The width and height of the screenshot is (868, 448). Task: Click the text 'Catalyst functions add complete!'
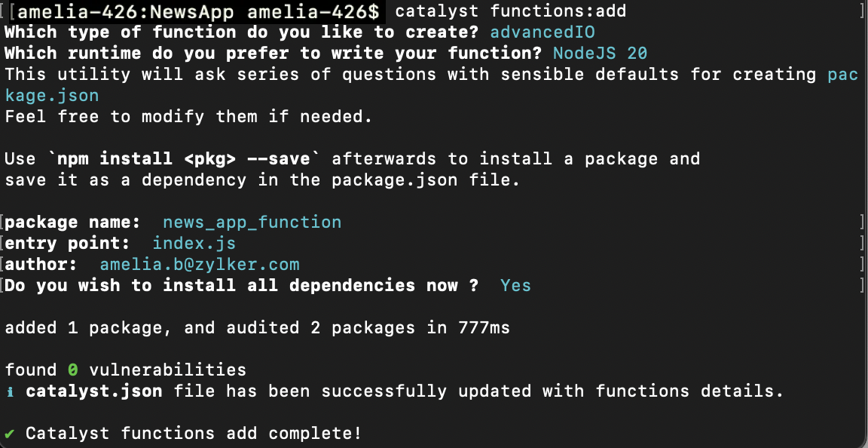[194, 433]
